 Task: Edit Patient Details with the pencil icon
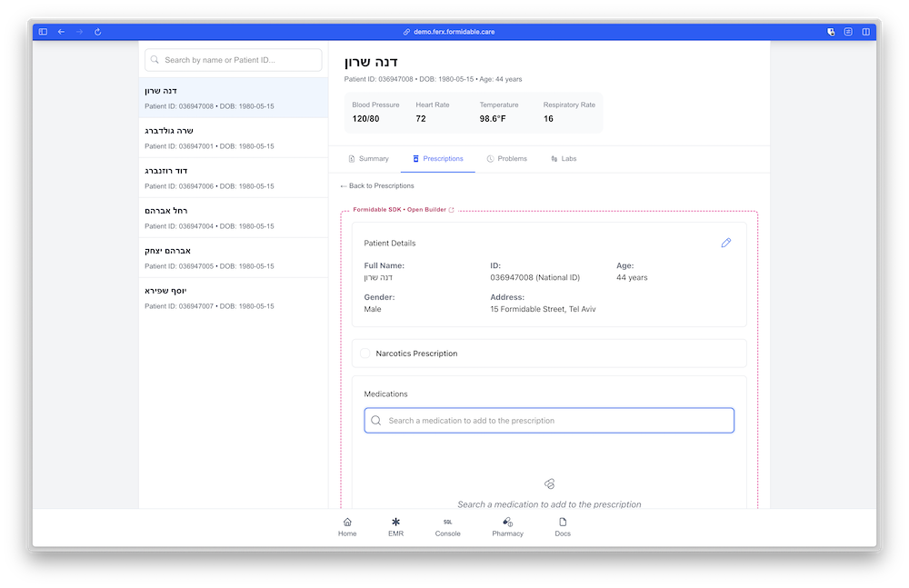pyautogui.click(x=725, y=243)
